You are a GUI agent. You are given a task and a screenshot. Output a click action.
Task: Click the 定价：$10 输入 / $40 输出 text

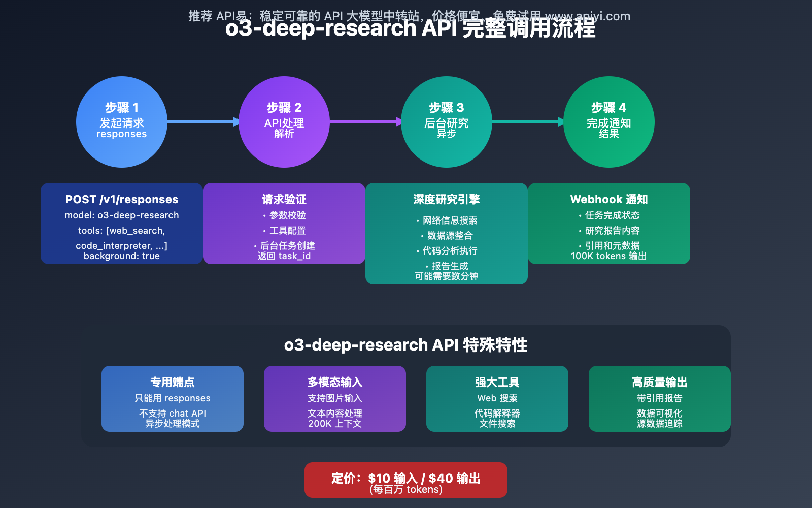pyautogui.click(x=406, y=479)
